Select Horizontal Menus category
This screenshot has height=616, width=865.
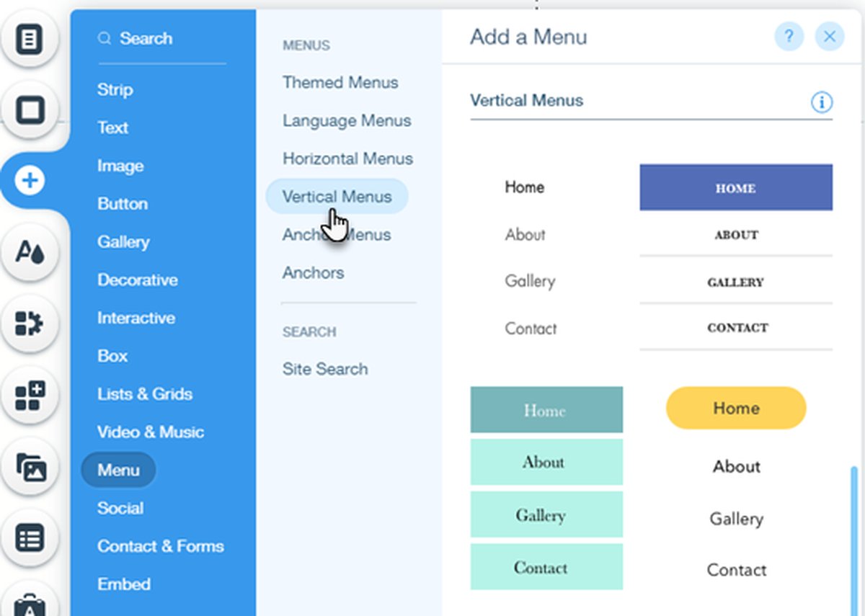347,159
